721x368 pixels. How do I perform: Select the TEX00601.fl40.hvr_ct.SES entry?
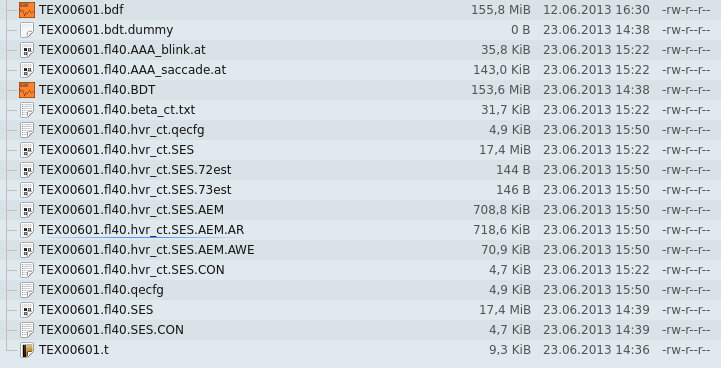click(116, 150)
